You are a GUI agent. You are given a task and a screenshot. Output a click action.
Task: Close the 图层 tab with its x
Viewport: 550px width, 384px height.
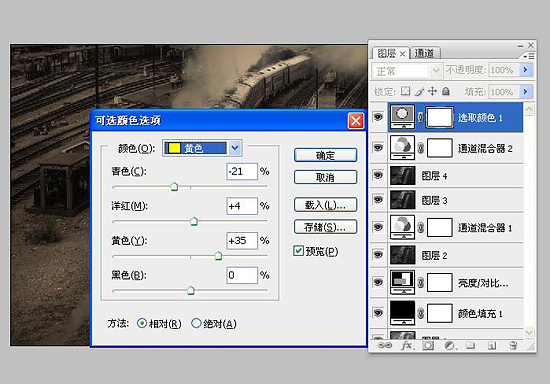click(403, 54)
